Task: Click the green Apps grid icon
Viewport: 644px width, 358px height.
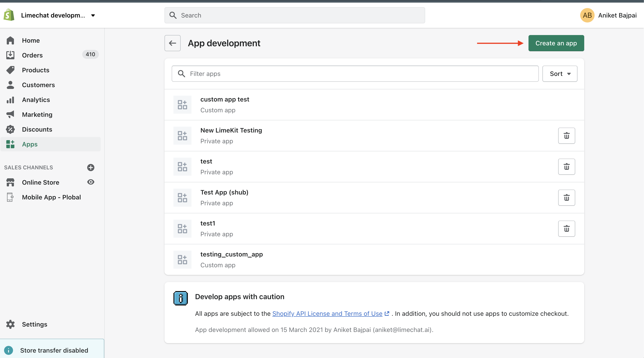Action: (x=10, y=144)
